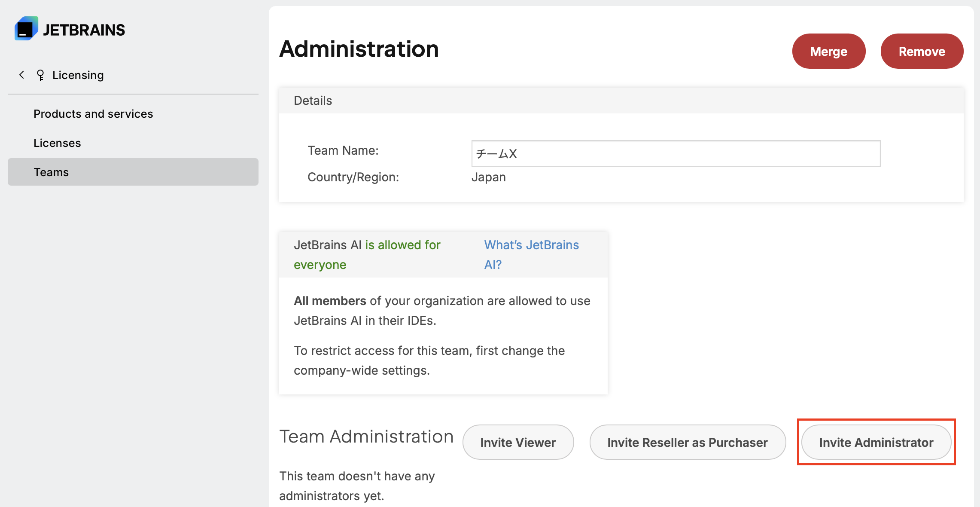The width and height of the screenshot is (980, 507).
Task: Click 'This team doesn't have any administrators yet.' text
Action: 357,486
